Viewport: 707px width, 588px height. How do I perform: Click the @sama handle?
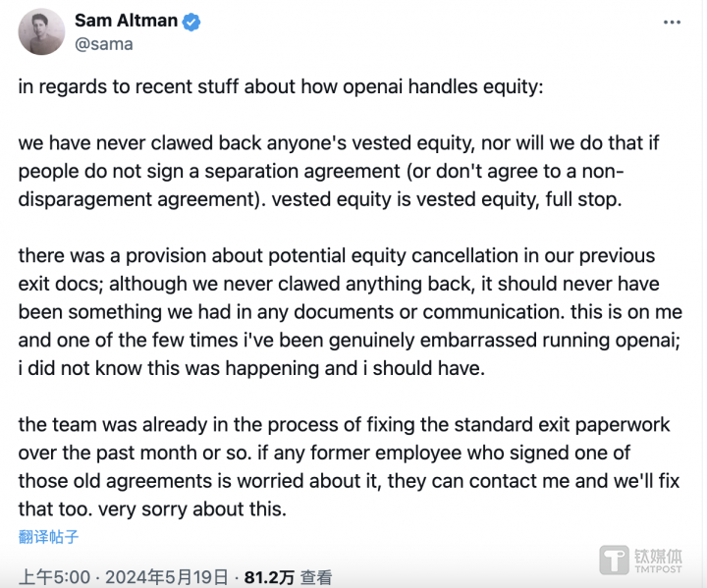(x=103, y=43)
